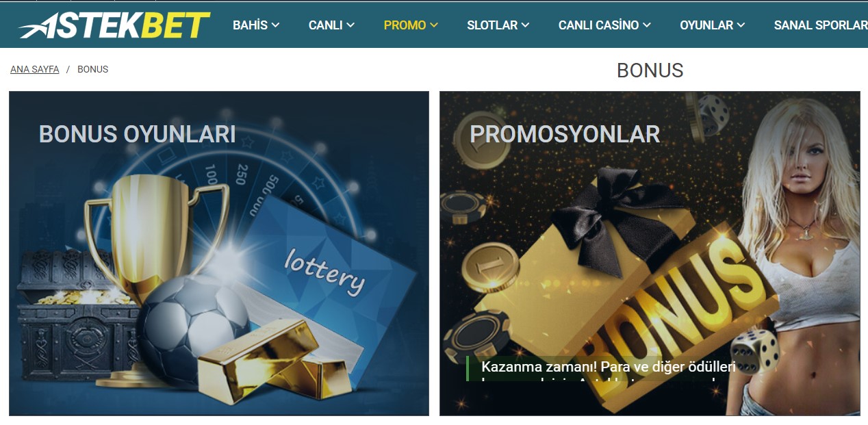Open the SANAL SPORLAR menu item
The height and width of the screenshot is (425, 868).
click(821, 25)
